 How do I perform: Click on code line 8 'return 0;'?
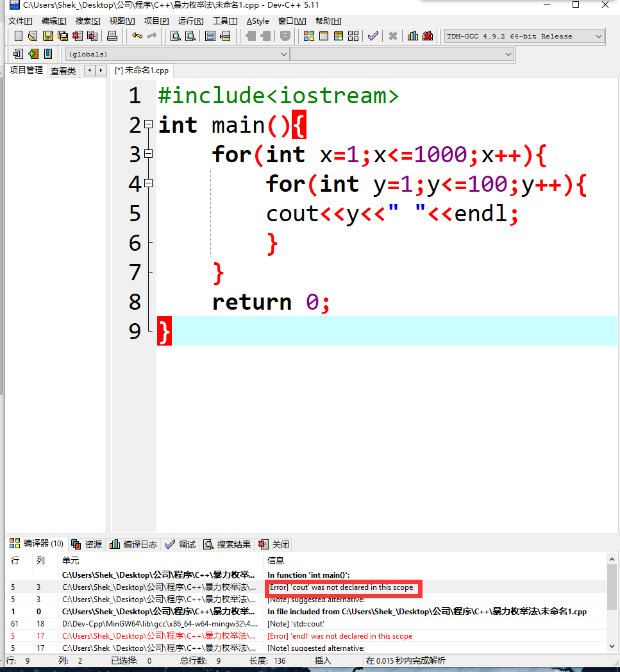tap(271, 302)
